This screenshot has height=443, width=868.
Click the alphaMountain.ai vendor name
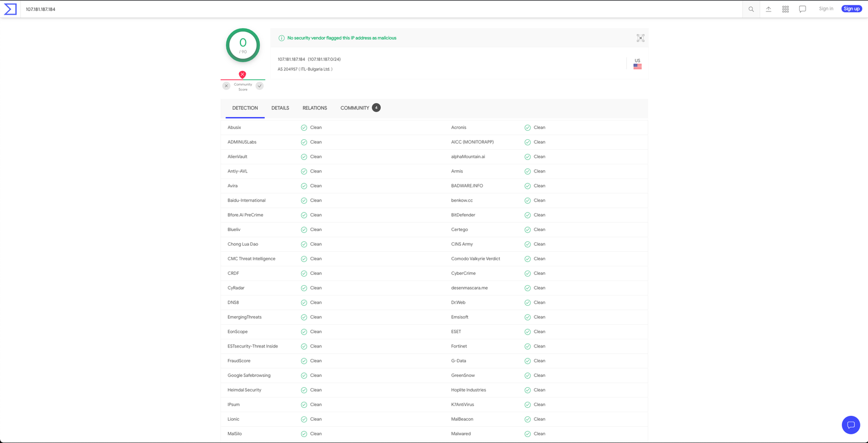tap(468, 157)
